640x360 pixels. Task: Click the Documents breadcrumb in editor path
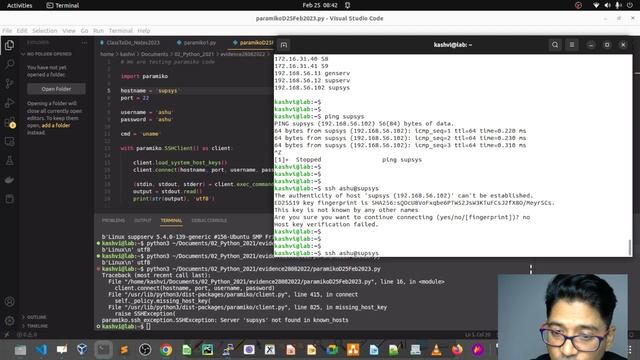[x=154, y=54]
